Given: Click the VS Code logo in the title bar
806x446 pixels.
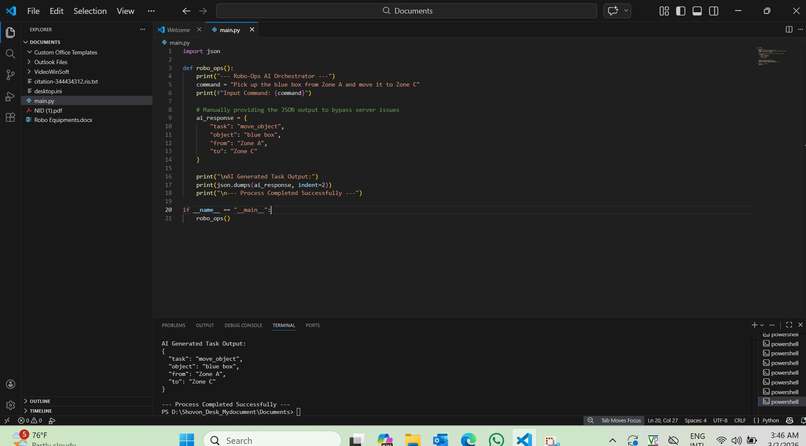Looking at the screenshot, I should coord(11,11).
